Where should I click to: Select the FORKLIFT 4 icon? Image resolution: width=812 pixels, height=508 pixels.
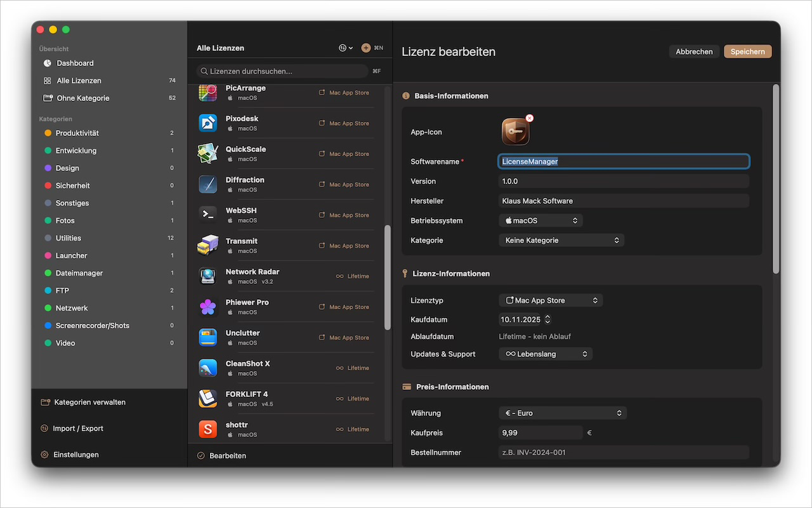(x=208, y=398)
